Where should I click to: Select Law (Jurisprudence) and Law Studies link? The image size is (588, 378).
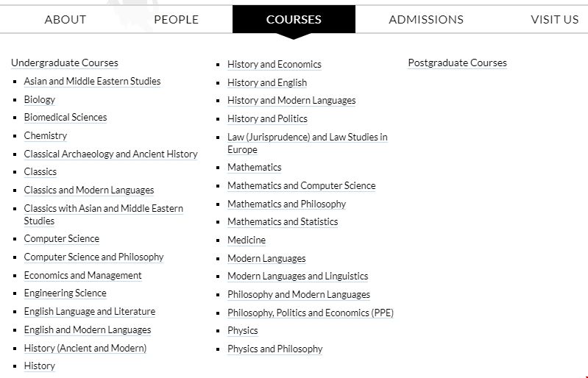pyautogui.click(x=307, y=138)
